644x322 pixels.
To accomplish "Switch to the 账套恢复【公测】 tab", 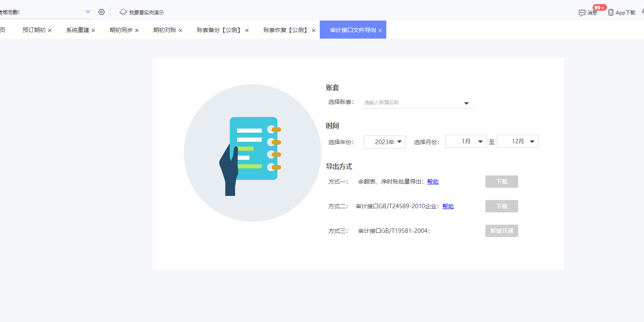I will tap(284, 30).
